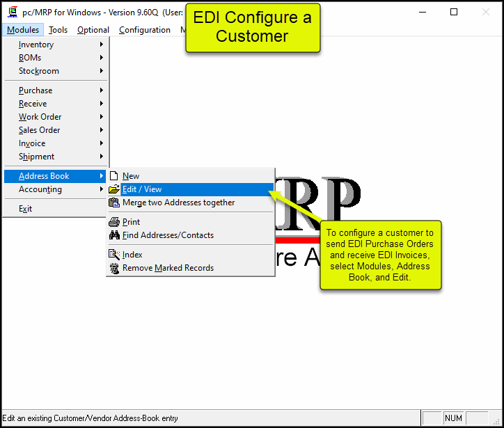Click the clipboard icon beside Merge two Addresses
Viewport: 504px width, 428px height.
point(114,203)
